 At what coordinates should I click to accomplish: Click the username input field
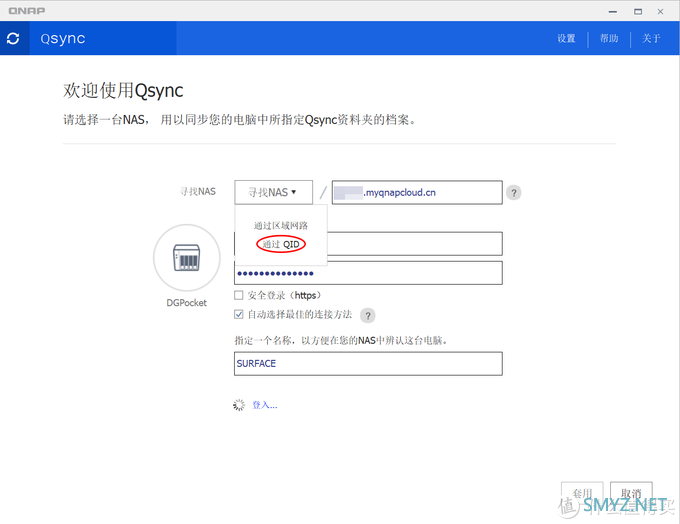tap(415, 244)
